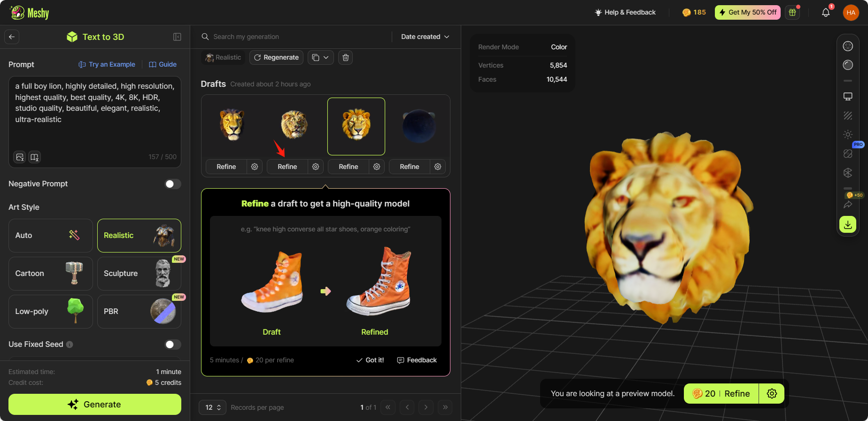Open the Try an Example link
This screenshot has height=421, width=868.
[x=107, y=64]
